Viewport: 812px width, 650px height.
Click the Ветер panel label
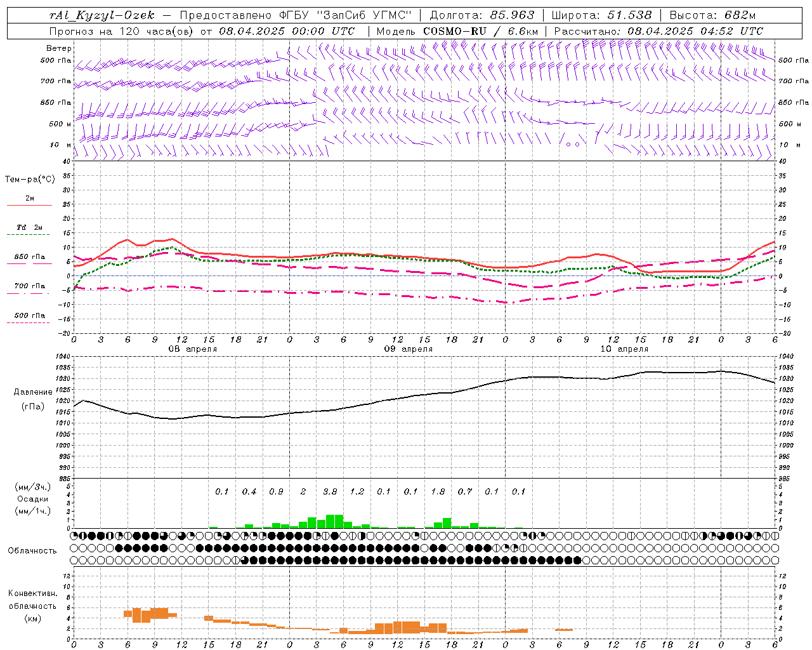tap(59, 48)
